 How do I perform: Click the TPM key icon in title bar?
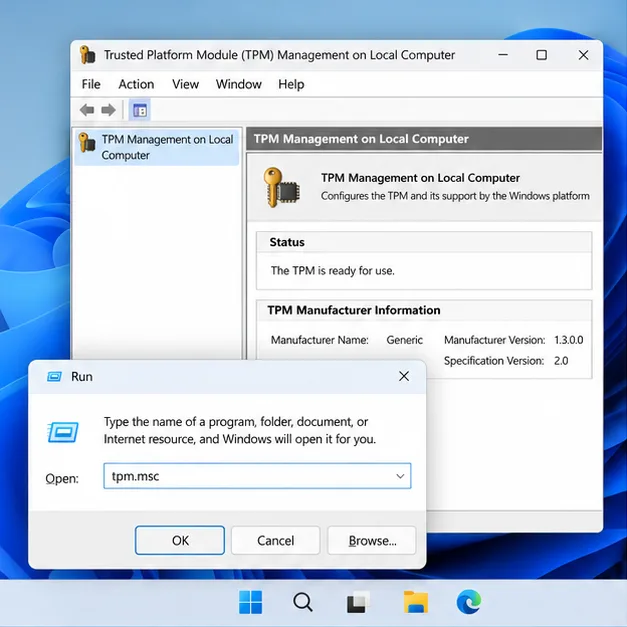(x=87, y=55)
